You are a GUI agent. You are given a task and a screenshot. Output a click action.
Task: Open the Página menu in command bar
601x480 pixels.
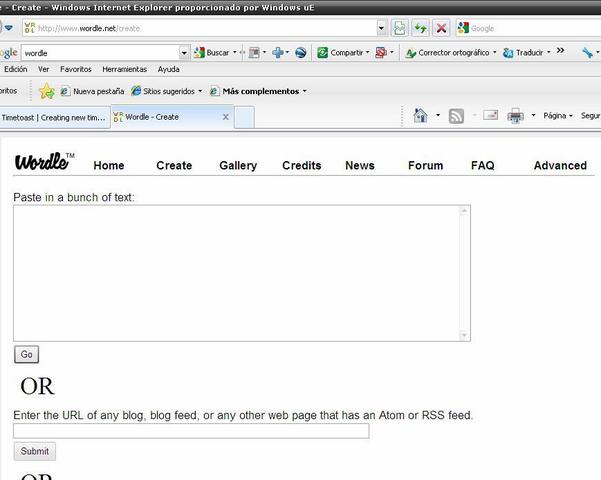558,115
